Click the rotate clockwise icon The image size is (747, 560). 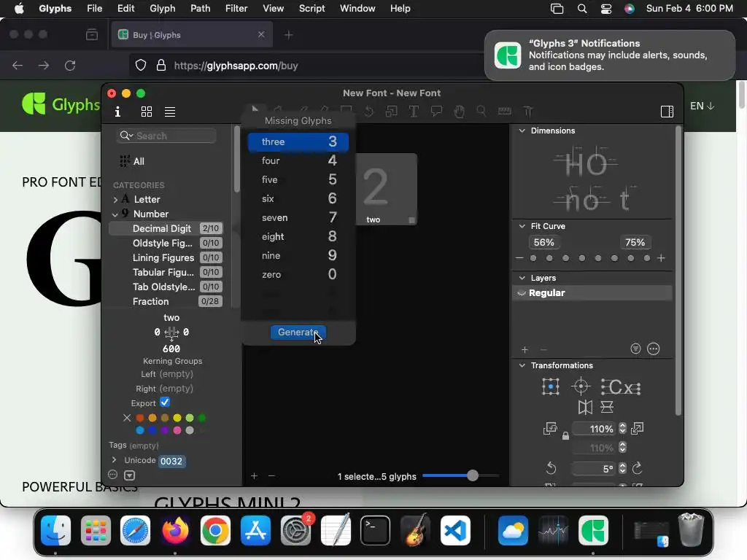pyautogui.click(x=638, y=469)
